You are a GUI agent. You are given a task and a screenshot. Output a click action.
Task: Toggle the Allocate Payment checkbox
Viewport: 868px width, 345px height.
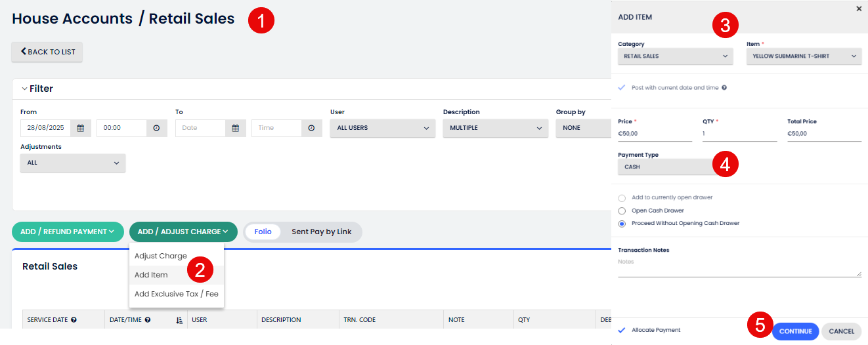pyautogui.click(x=622, y=330)
